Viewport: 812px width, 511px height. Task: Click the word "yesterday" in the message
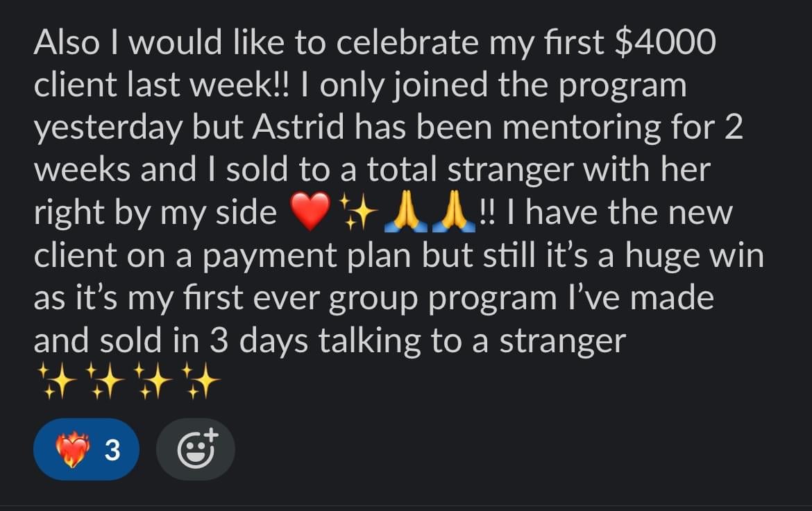[x=108, y=128]
